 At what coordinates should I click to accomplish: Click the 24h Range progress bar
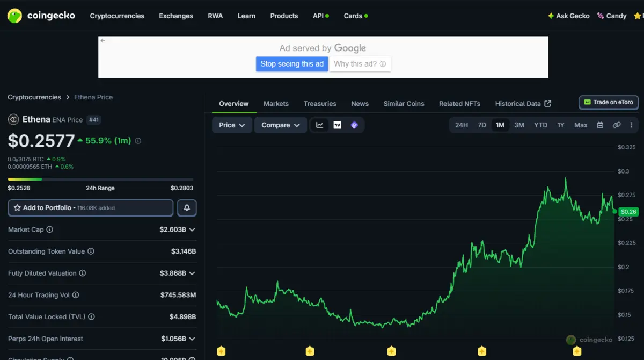(x=100, y=179)
